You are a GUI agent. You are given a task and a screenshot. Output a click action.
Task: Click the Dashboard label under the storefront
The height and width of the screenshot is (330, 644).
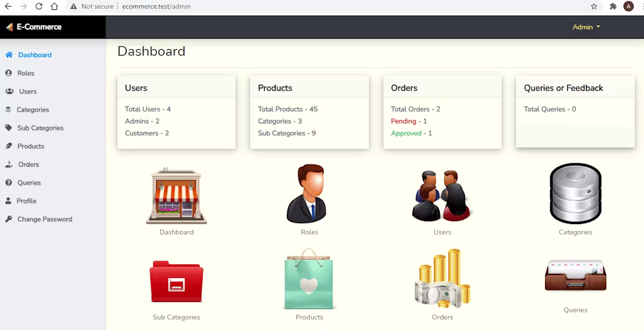click(x=176, y=232)
